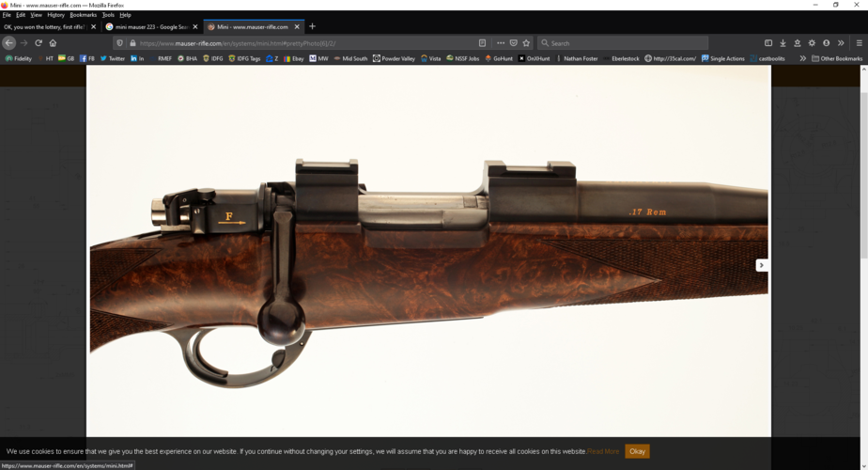This screenshot has width=868, height=470.
Task: Toggle Reader View in the address bar
Action: [x=482, y=43]
